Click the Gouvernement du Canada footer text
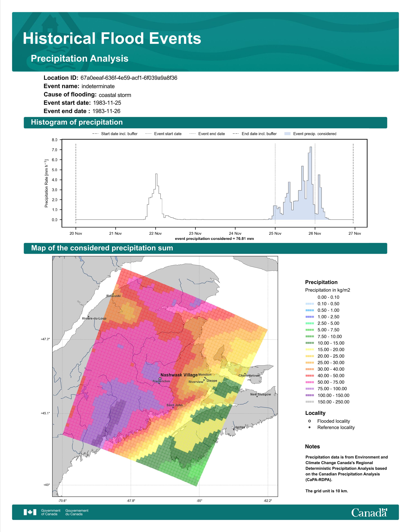This screenshot has height=532, width=411. click(77, 512)
